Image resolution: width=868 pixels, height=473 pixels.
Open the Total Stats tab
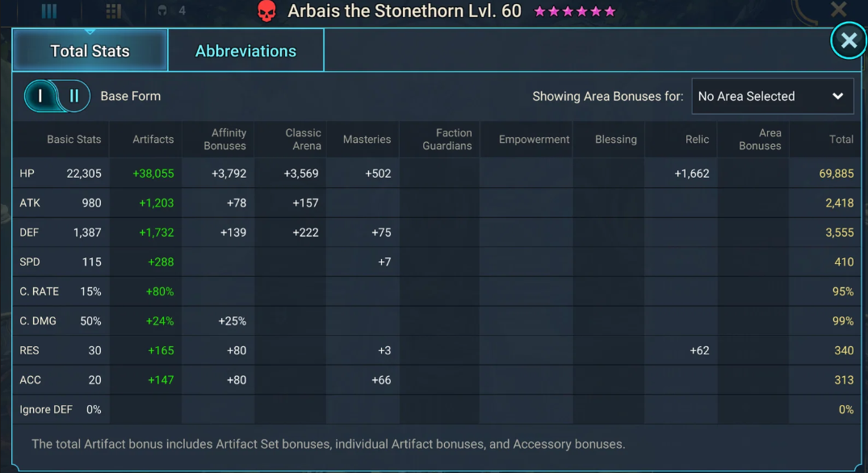[x=90, y=51]
